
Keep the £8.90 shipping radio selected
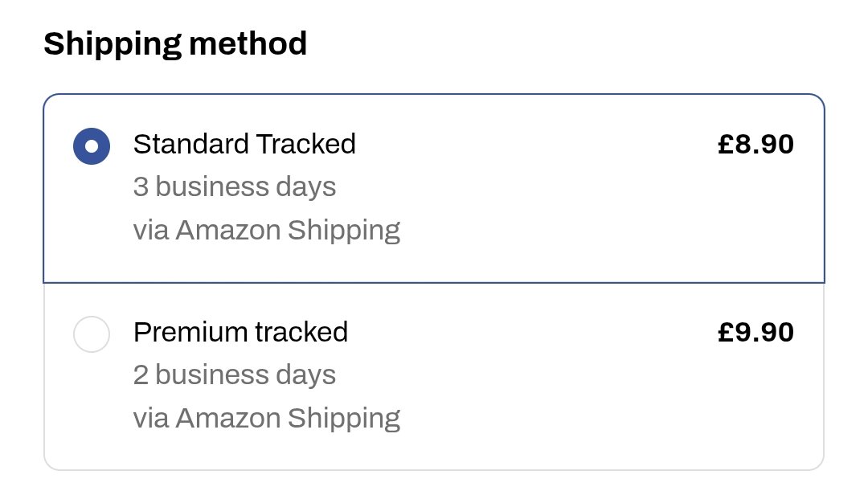point(92,146)
